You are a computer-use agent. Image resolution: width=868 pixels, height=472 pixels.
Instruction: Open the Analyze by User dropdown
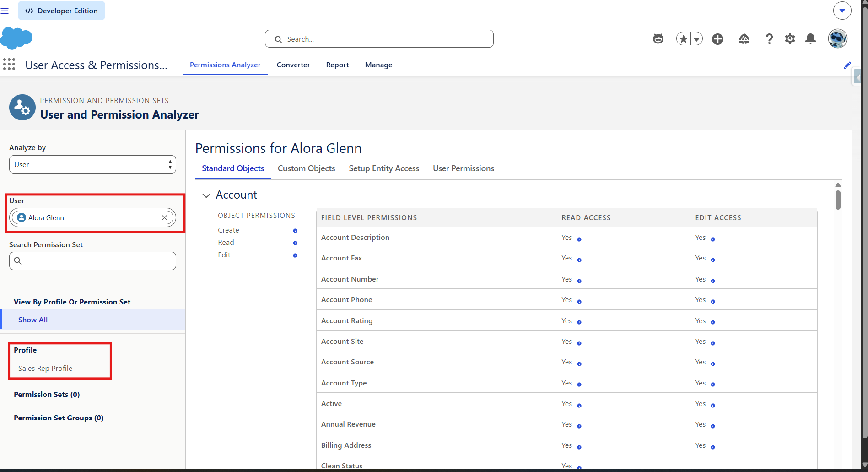pyautogui.click(x=92, y=164)
